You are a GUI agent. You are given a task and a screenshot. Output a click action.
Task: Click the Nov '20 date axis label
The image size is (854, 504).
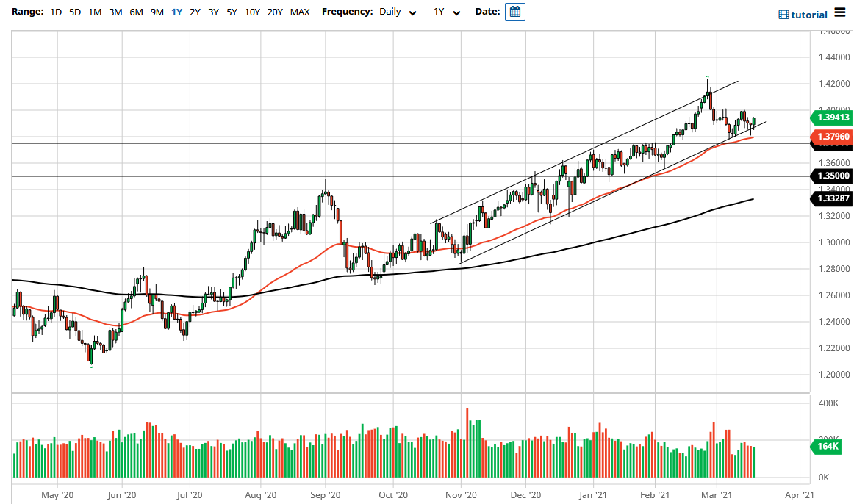coord(461,494)
